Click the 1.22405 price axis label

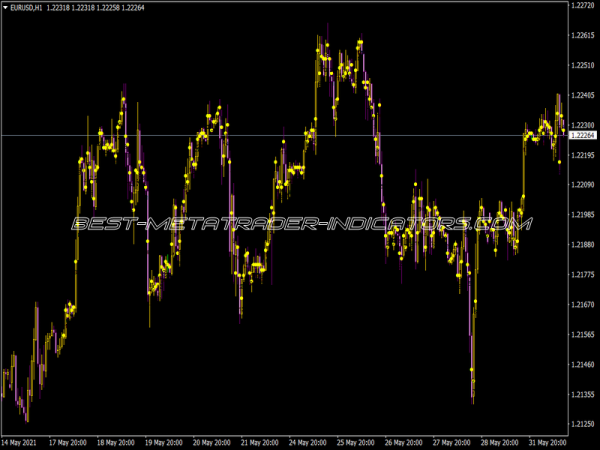(581, 96)
